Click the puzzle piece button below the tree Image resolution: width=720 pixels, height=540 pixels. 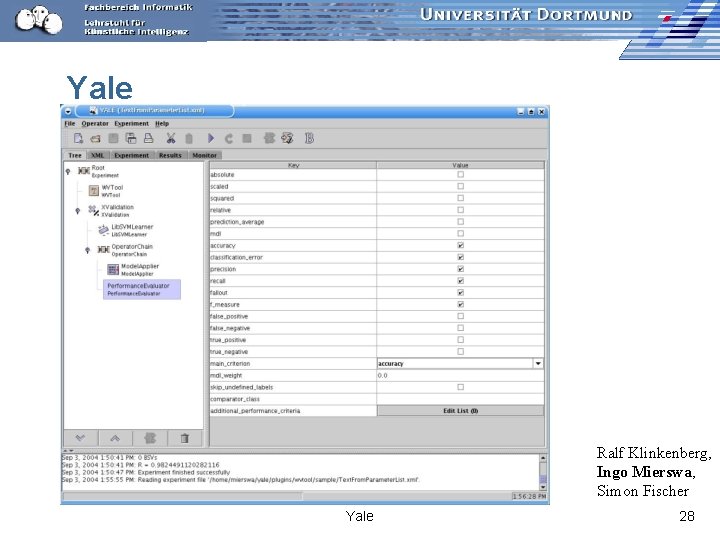150,438
